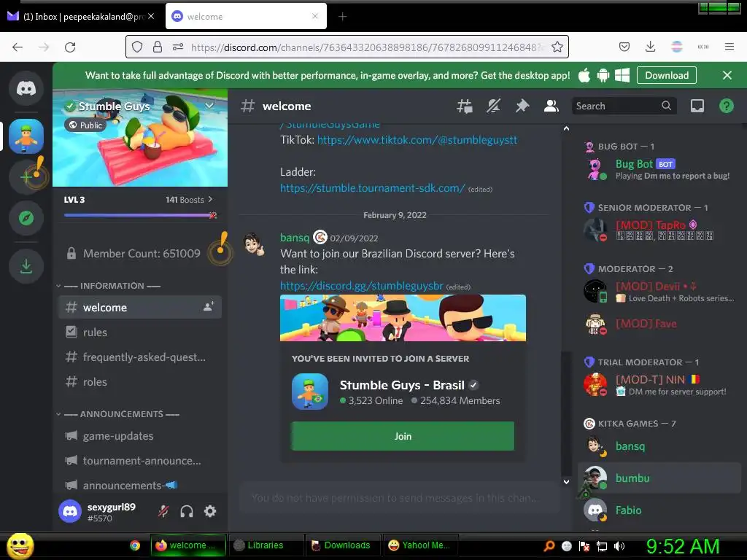747x560 pixels.
Task: Select rules channel
Action: tap(139, 332)
